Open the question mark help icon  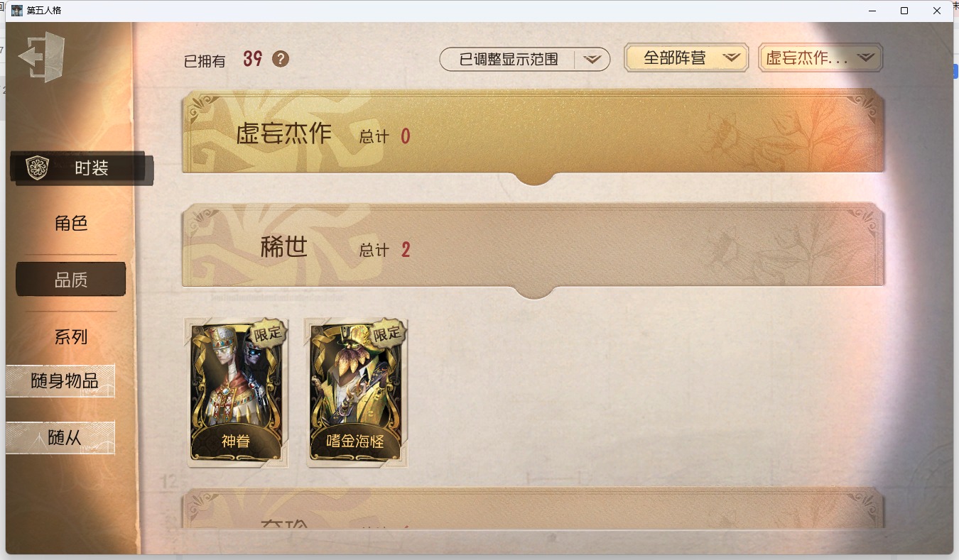click(x=281, y=59)
